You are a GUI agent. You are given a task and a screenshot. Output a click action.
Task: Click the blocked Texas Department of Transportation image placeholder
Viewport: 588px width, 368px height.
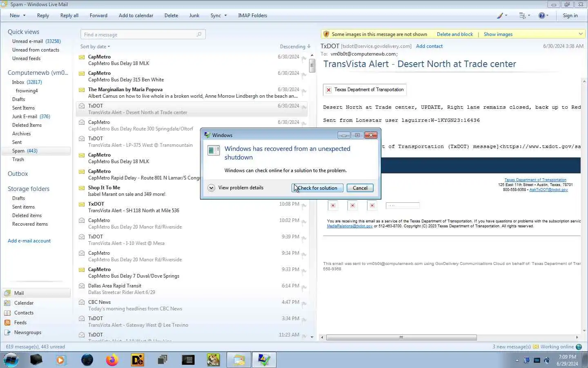pyautogui.click(x=365, y=90)
